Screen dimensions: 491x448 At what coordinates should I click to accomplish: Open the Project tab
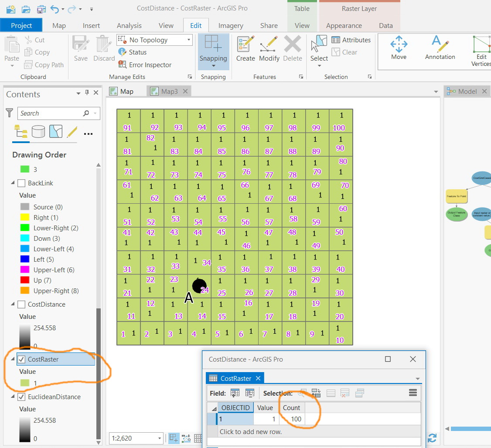point(21,25)
